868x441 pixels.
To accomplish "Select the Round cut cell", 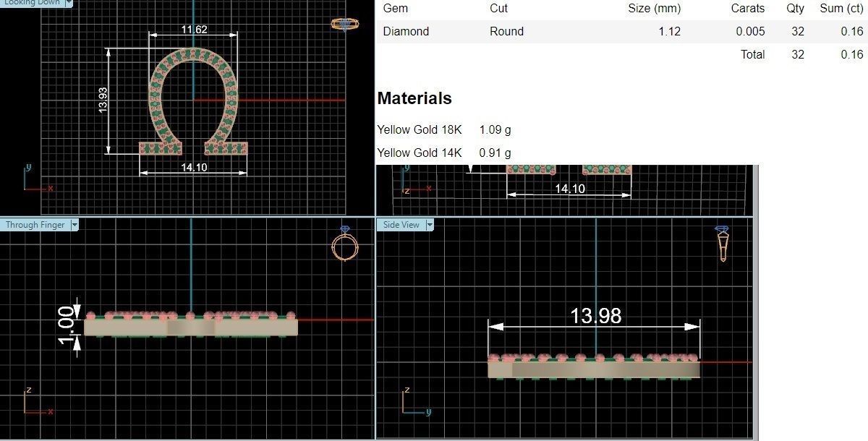I will point(506,32).
